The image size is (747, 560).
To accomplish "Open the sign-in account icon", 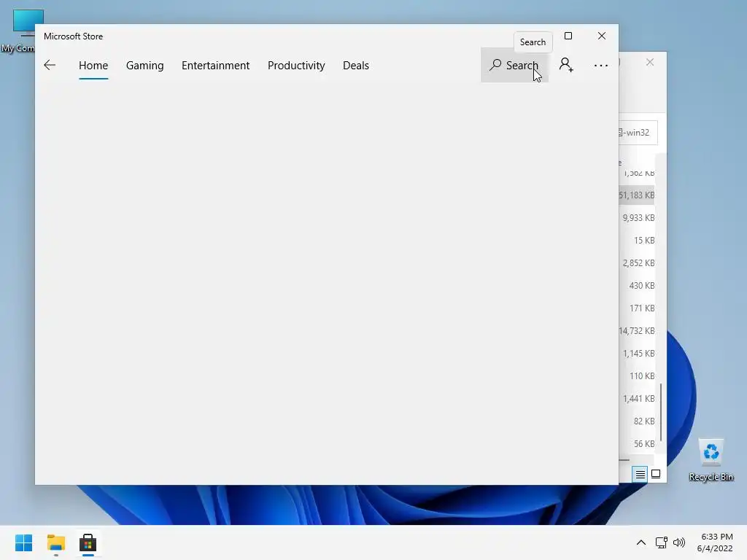I will click(566, 65).
